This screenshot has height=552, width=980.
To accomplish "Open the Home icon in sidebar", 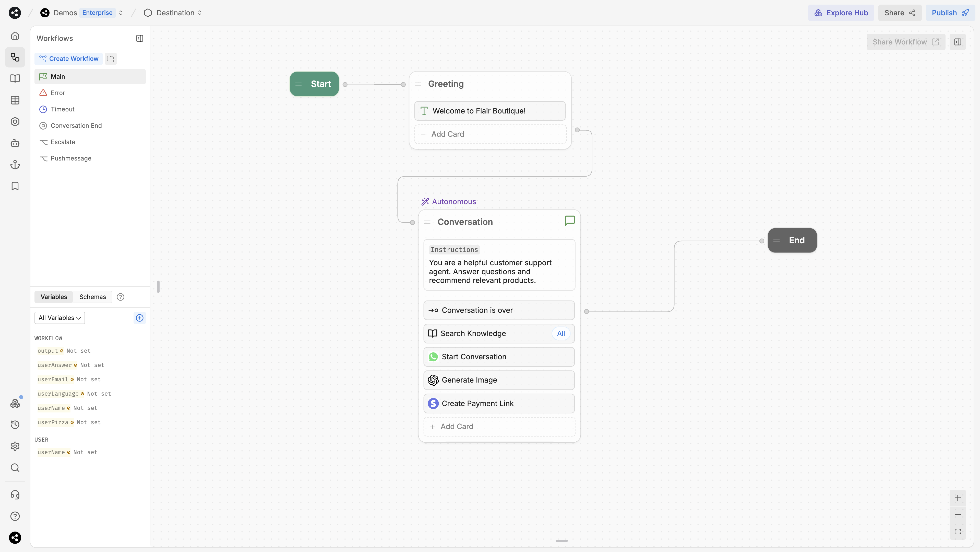I will tap(15, 36).
